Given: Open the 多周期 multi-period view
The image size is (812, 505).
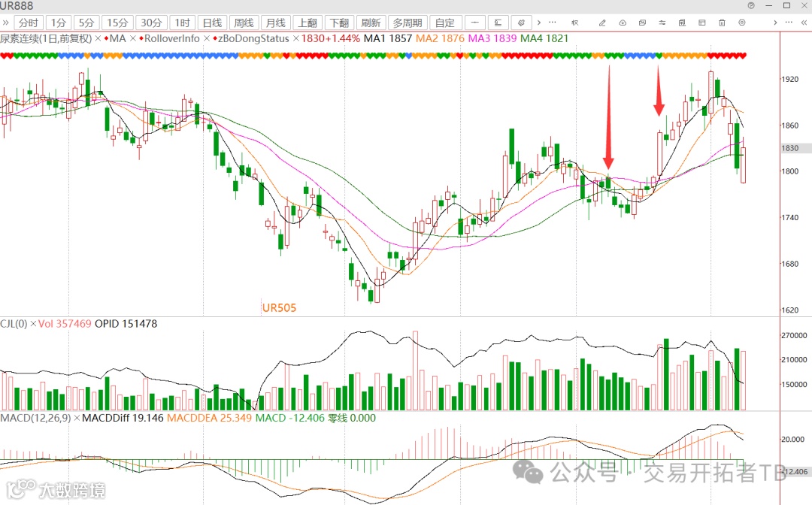Looking at the screenshot, I should tap(408, 23).
